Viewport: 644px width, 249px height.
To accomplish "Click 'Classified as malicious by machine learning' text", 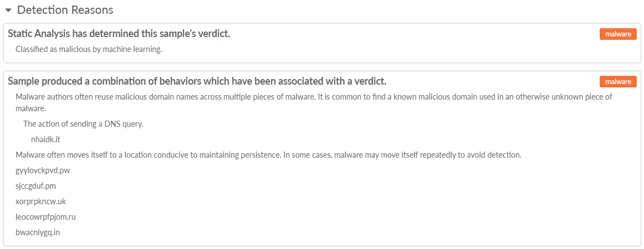I will (x=89, y=49).
